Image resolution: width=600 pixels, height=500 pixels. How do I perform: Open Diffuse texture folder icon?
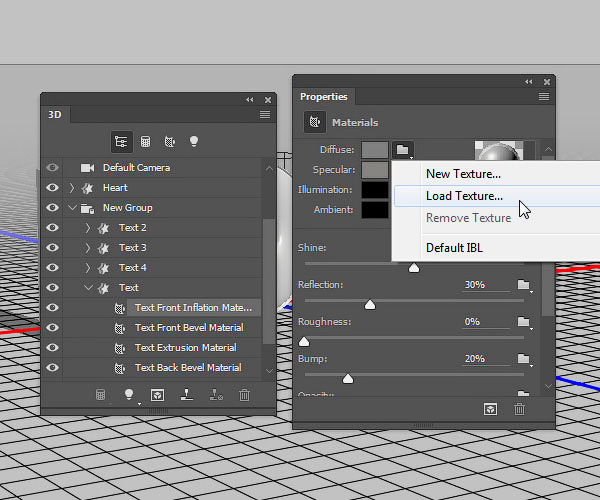402,150
